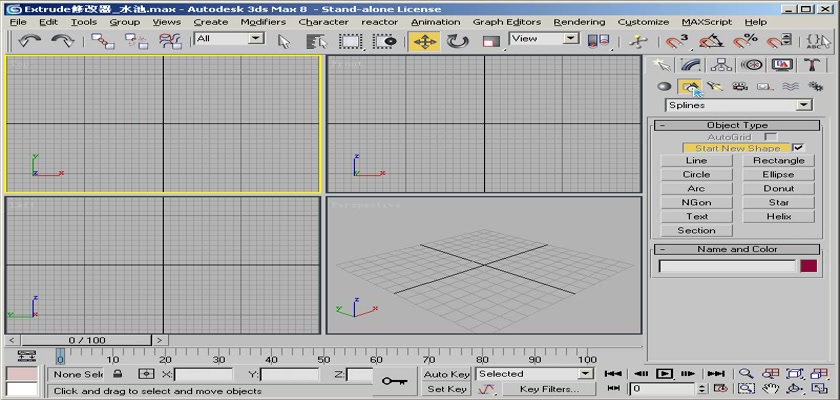Select the Space Warps category icon
Viewport: 840px width, 400px height.
tap(790, 86)
